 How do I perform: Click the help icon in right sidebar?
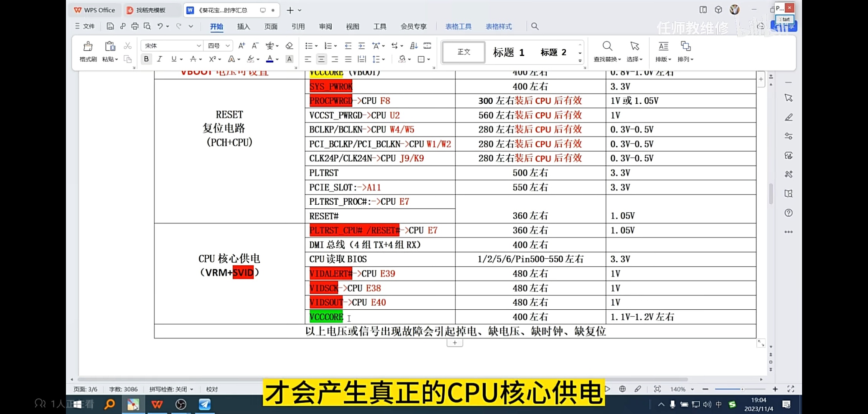tap(788, 213)
